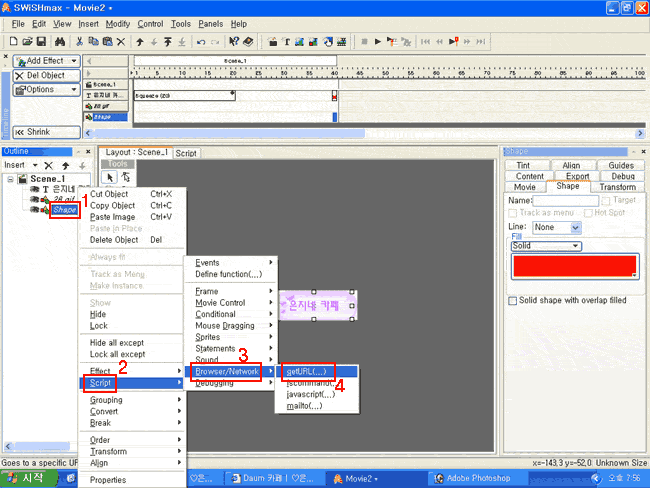This screenshot has height=488, width=650.
Task: Click the red fill color swatch
Action: (575, 267)
